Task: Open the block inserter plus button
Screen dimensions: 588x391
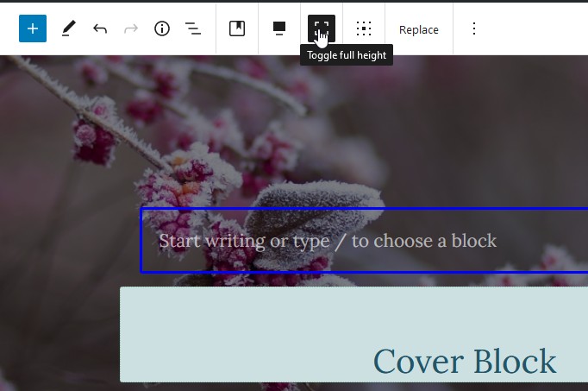Action: tap(33, 28)
